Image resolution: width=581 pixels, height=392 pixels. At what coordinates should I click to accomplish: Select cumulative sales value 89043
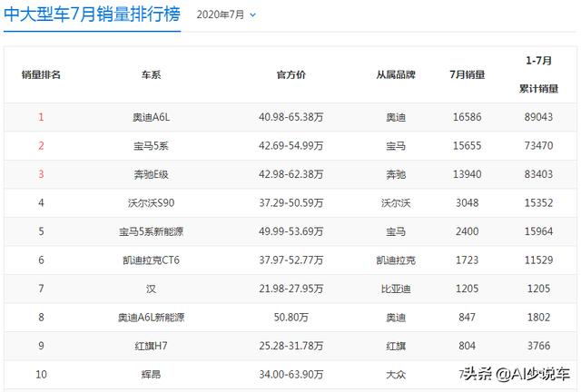point(538,117)
